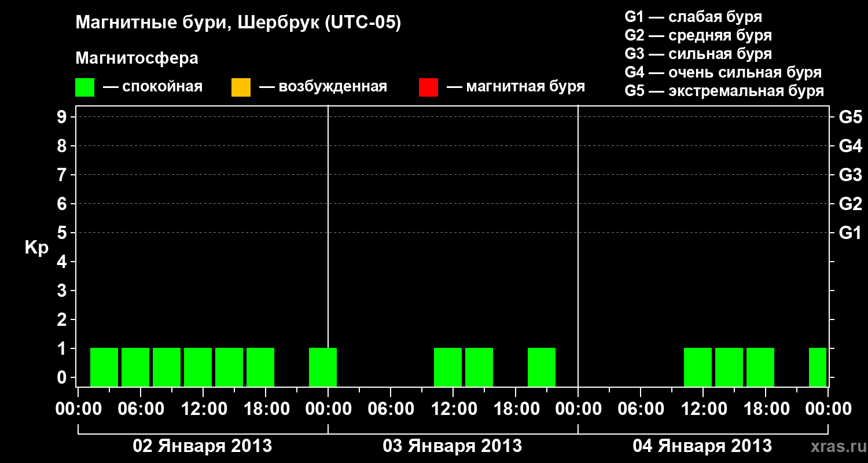Click the first green bar on 03 January

click(448, 367)
